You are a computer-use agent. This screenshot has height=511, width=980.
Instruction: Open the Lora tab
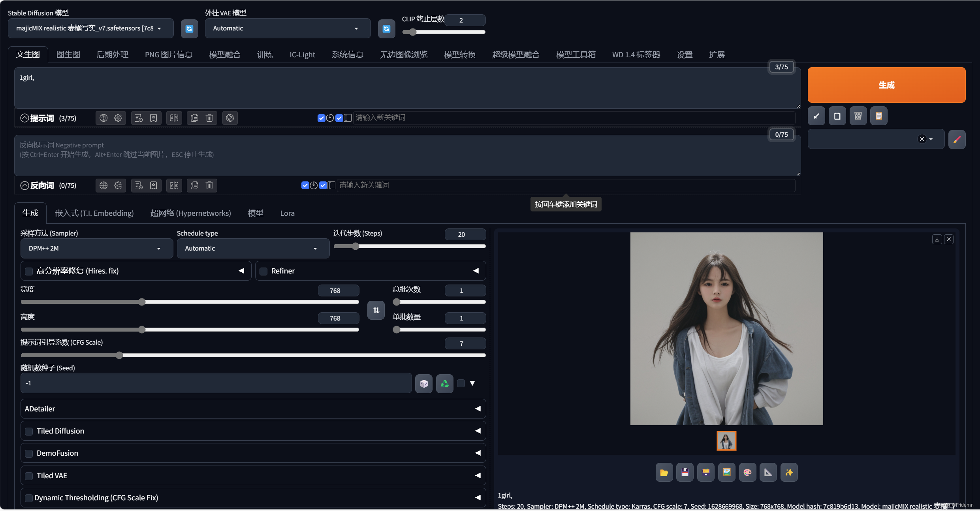(287, 213)
